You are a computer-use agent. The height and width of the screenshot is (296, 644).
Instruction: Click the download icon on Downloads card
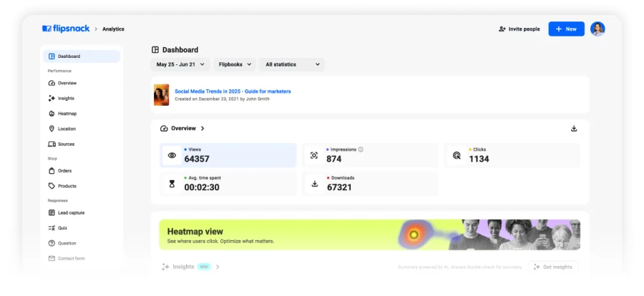pos(315,184)
